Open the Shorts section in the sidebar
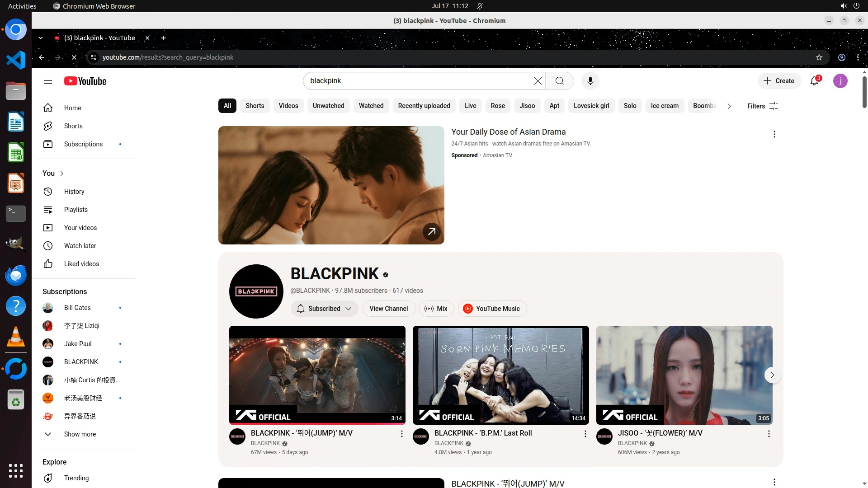The height and width of the screenshot is (488, 868). click(x=73, y=126)
